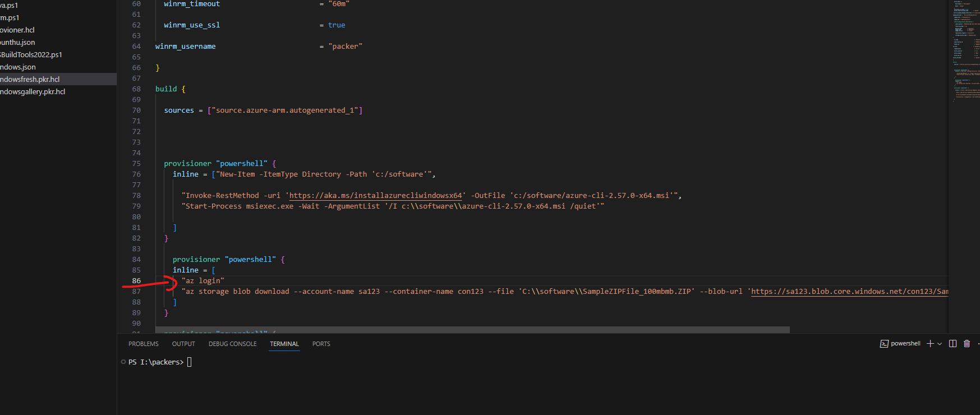Click the sources key on line 70
The image size is (980, 415).
179,110
